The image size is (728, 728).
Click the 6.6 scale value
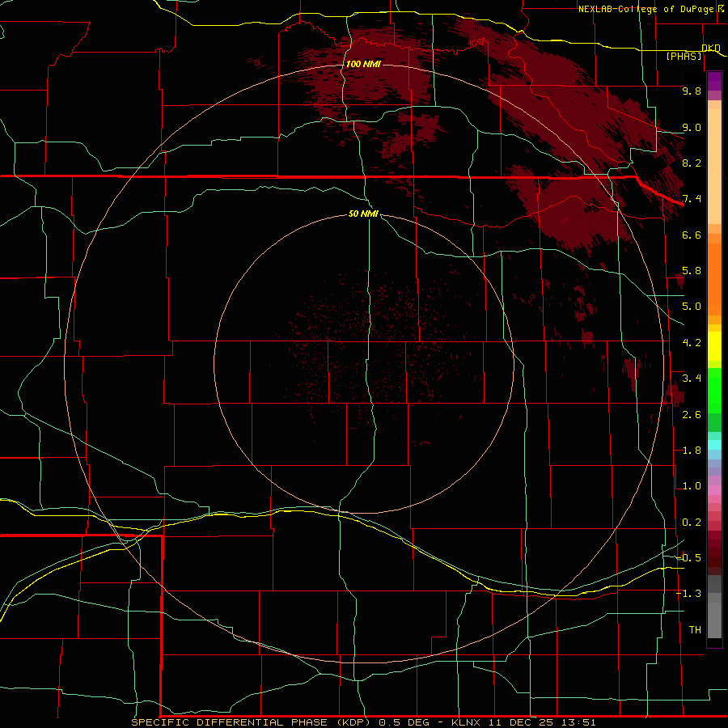point(692,235)
